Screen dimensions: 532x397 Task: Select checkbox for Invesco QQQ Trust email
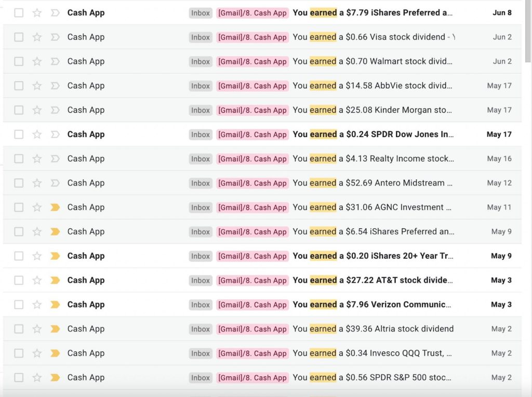[19, 353]
